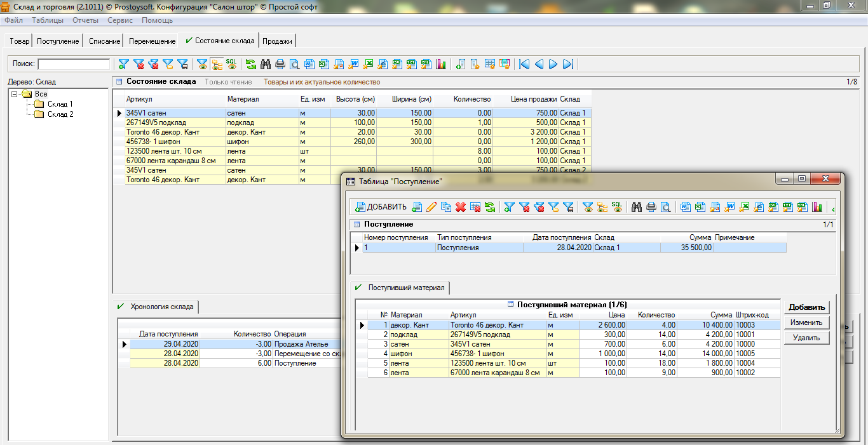Select Склад 1 folder in tree
This screenshot has width=868, height=445.
[60, 104]
